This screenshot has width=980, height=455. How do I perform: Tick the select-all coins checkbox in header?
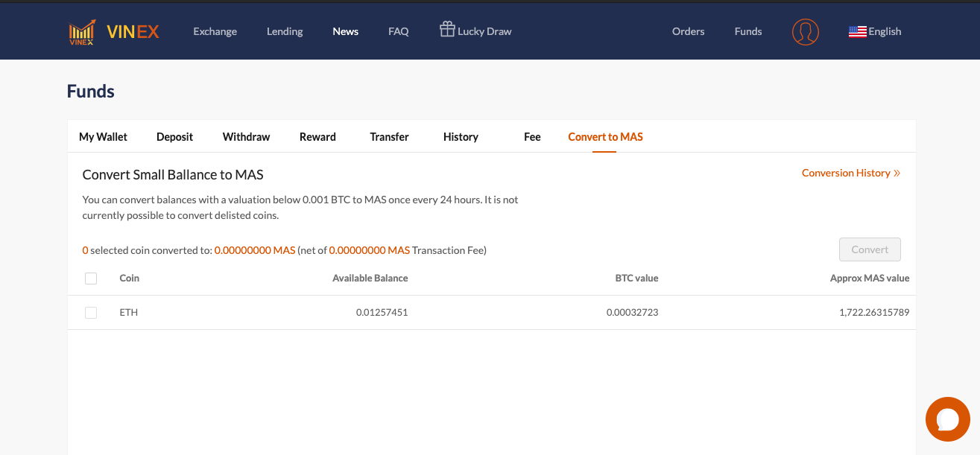(x=91, y=279)
